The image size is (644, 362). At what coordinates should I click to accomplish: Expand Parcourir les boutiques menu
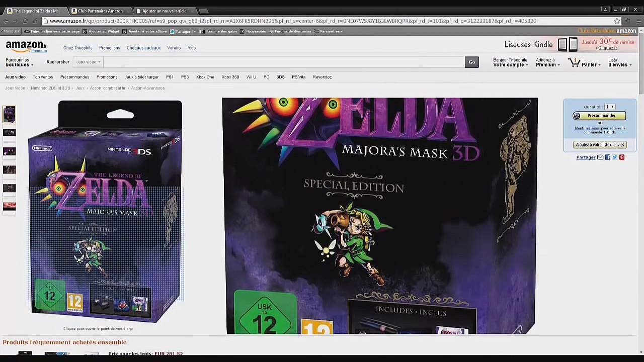(19, 62)
